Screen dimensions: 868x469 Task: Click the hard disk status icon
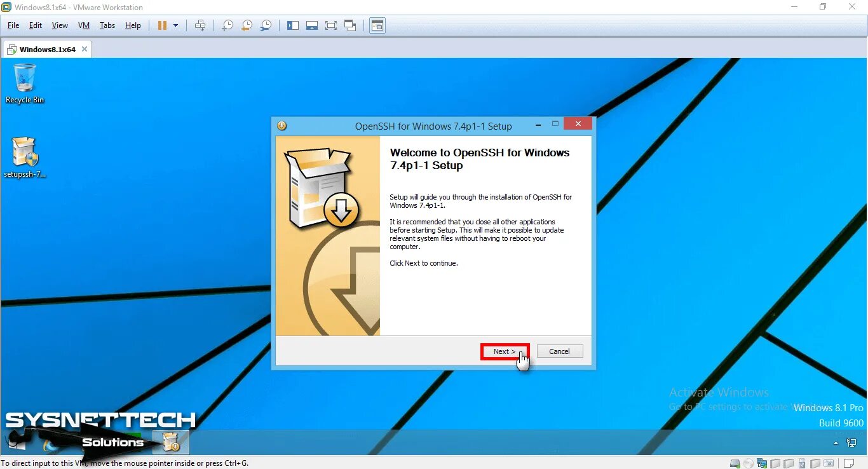(735, 463)
